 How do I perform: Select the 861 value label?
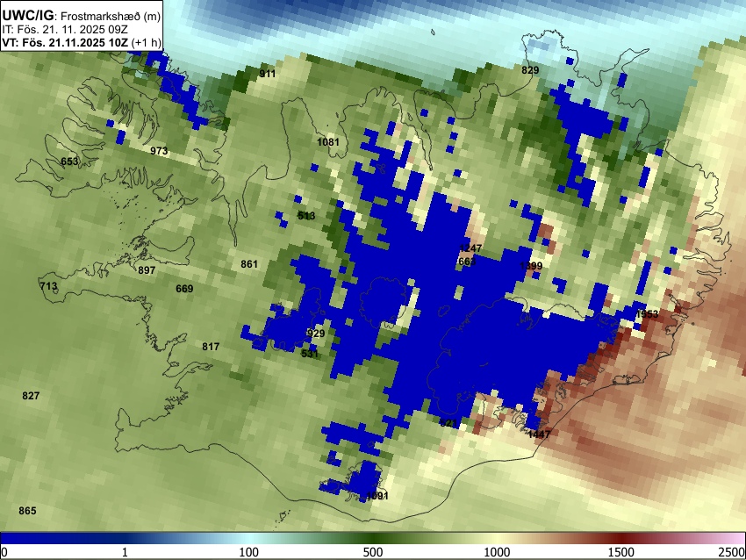(249, 264)
